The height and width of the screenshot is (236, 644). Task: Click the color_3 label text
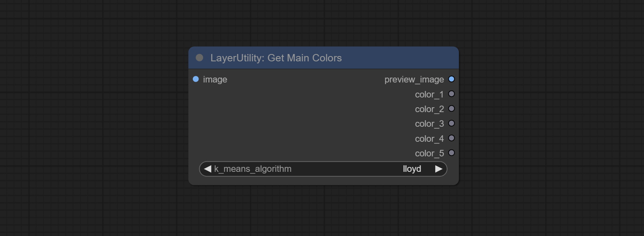(429, 124)
